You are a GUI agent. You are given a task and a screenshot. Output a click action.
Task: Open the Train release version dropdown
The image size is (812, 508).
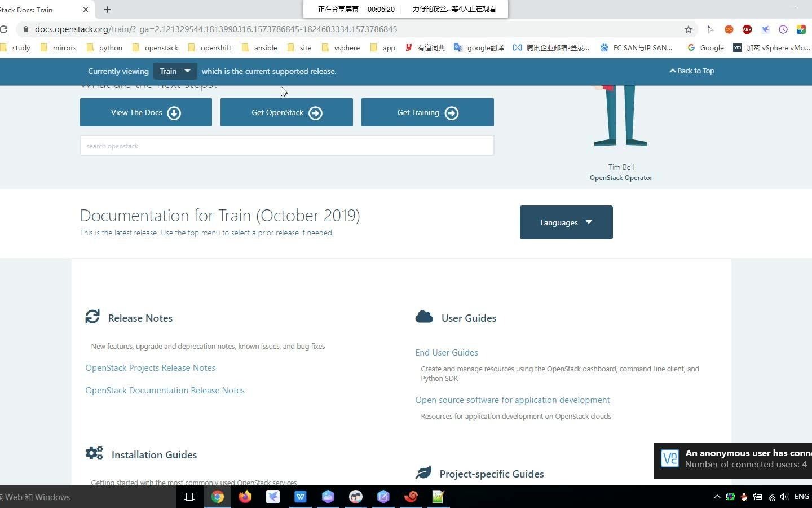coord(175,71)
